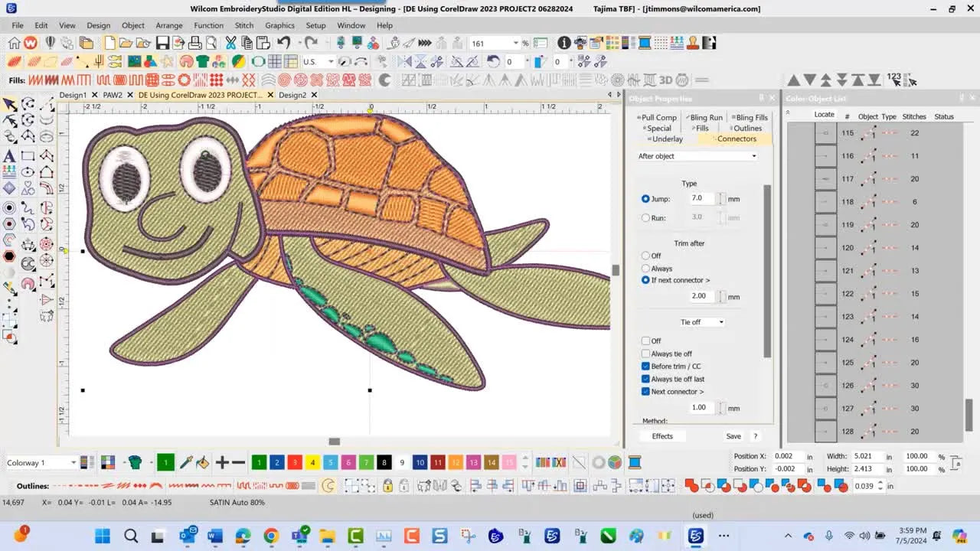Open the Design Information icon
Screen dimensions: 980x551
point(564,43)
